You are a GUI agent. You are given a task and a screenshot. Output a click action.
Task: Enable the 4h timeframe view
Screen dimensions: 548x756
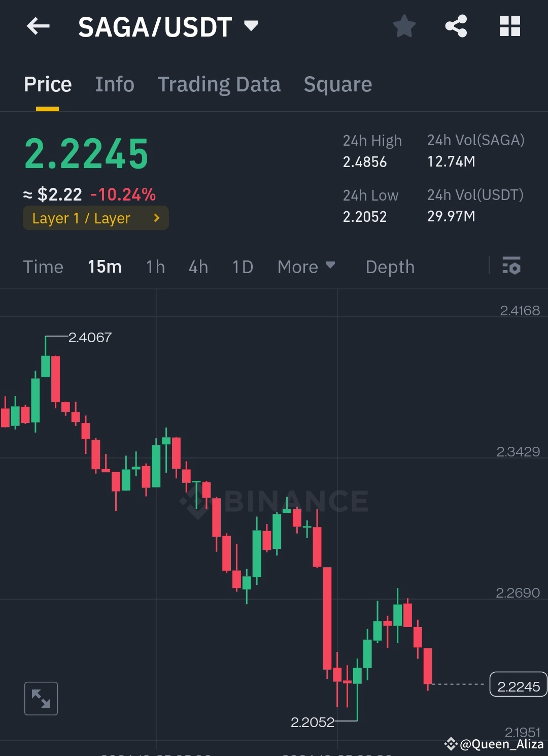coord(198,266)
